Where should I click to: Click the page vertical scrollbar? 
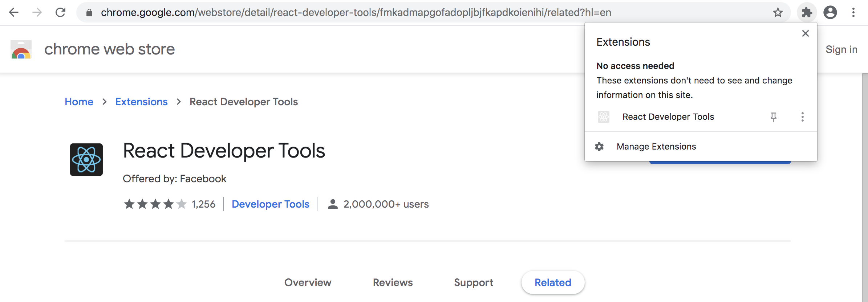tap(865, 187)
